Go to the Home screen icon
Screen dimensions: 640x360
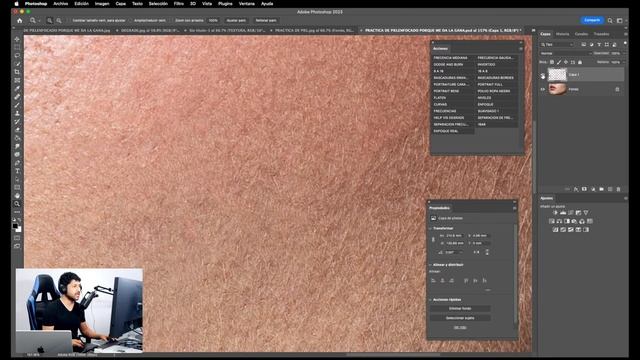tap(20, 20)
